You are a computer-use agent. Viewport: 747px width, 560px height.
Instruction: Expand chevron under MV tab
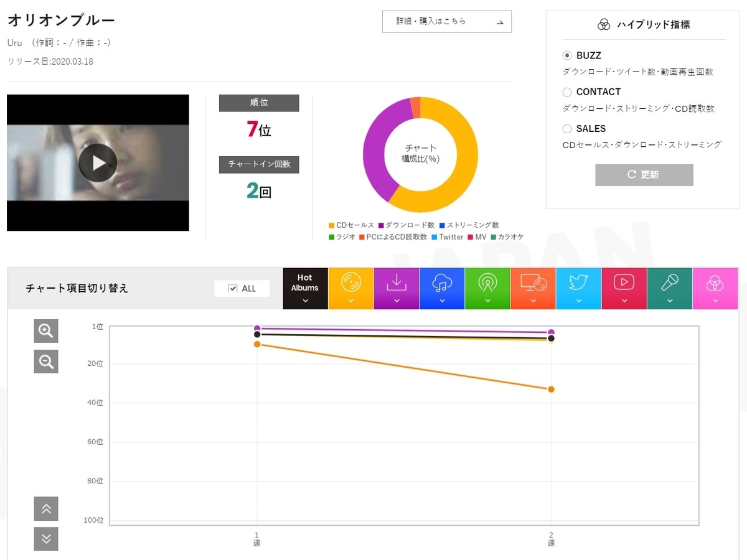(624, 301)
